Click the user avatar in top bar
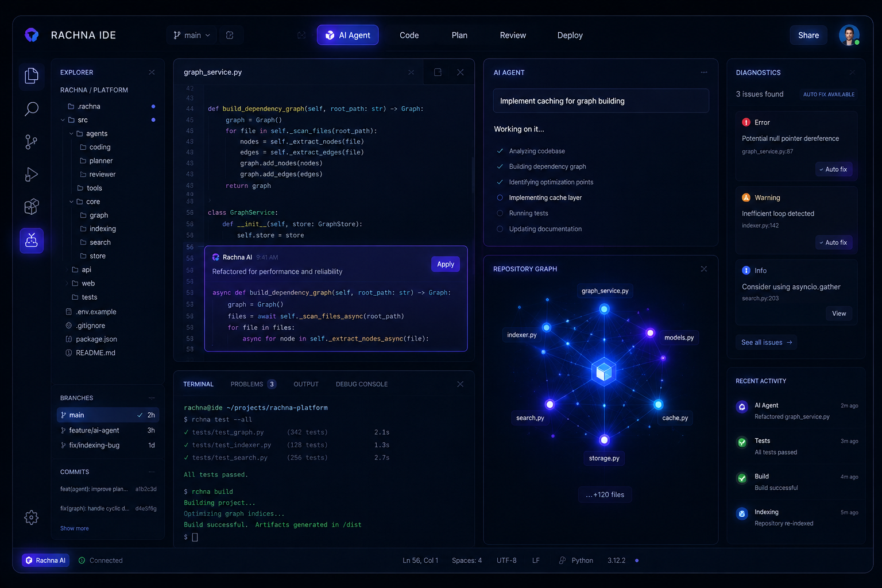This screenshot has width=882, height=588. tap(849, 35)
